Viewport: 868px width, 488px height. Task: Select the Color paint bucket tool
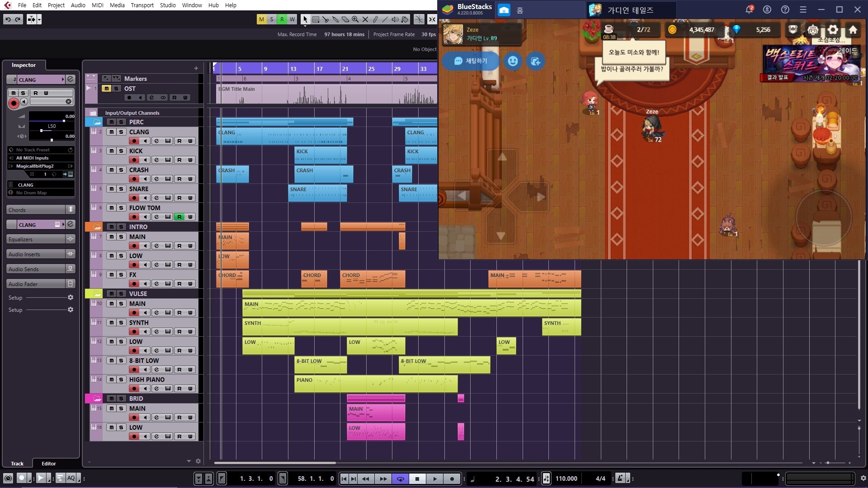point(405,19)
